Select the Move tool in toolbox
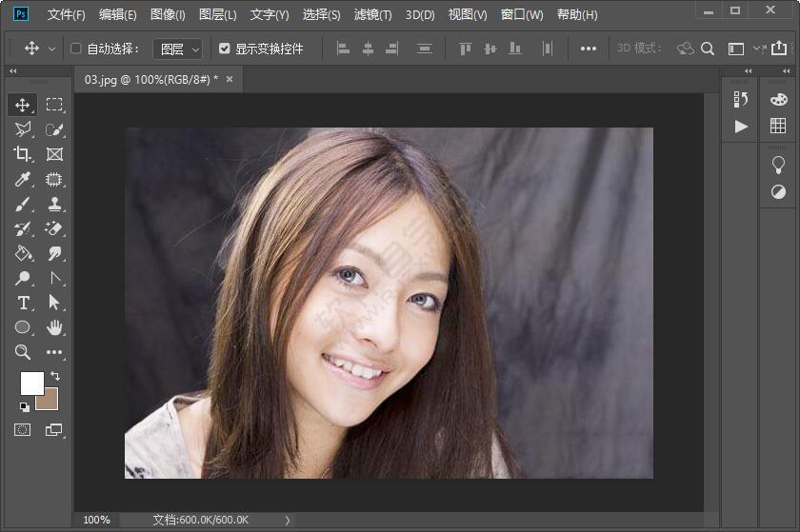The image size is (800, 532). point(22,105)
